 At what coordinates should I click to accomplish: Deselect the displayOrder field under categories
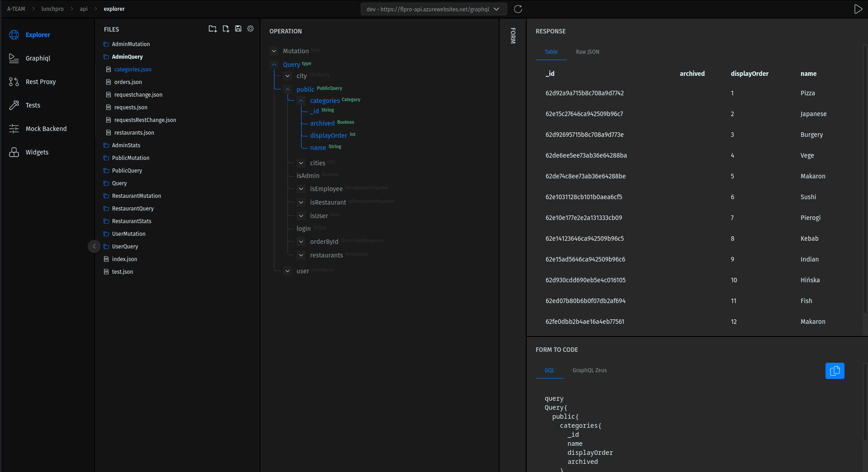coord(329,135)
